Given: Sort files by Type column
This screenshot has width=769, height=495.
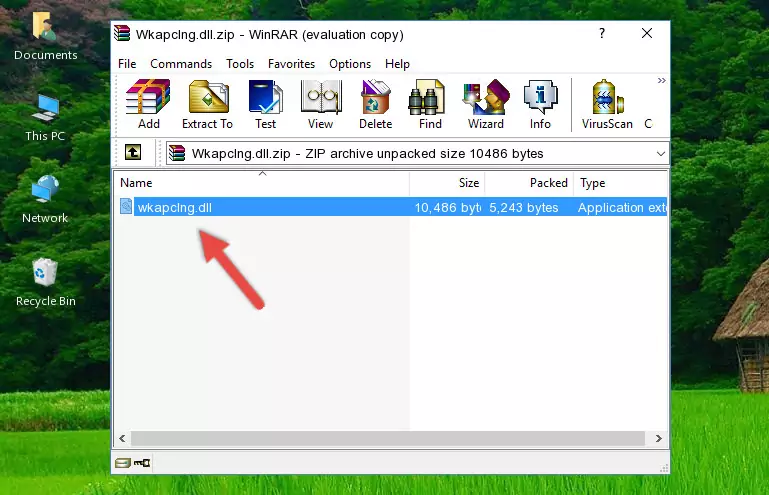Looking at the screenshot, I should coord(620,183).
